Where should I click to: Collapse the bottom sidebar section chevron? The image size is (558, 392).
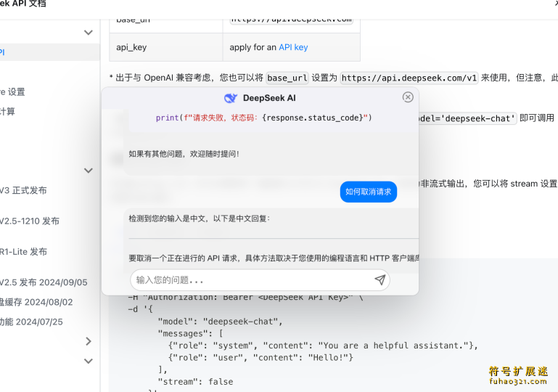tap(89, 361)
